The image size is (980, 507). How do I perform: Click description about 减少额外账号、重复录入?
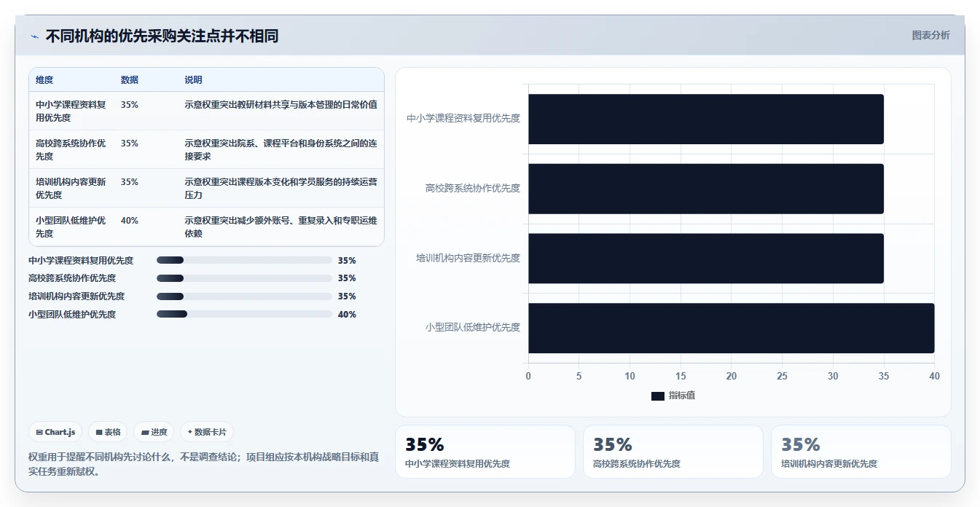point(281,227)
